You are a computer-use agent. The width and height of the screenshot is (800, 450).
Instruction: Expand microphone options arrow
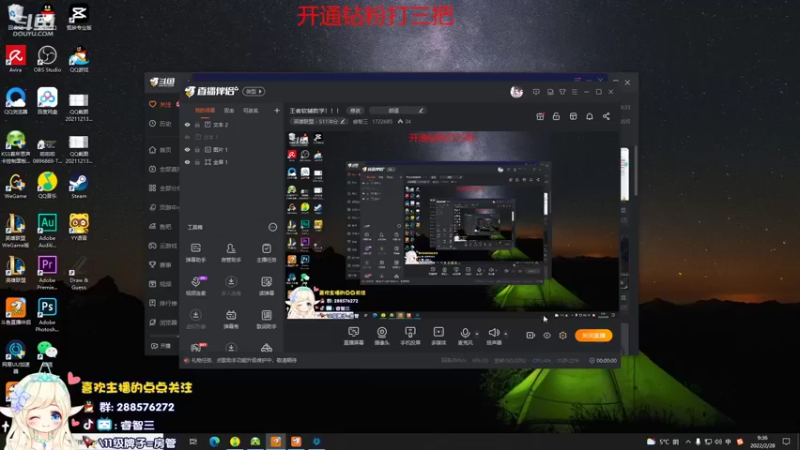tap(477, 334)
